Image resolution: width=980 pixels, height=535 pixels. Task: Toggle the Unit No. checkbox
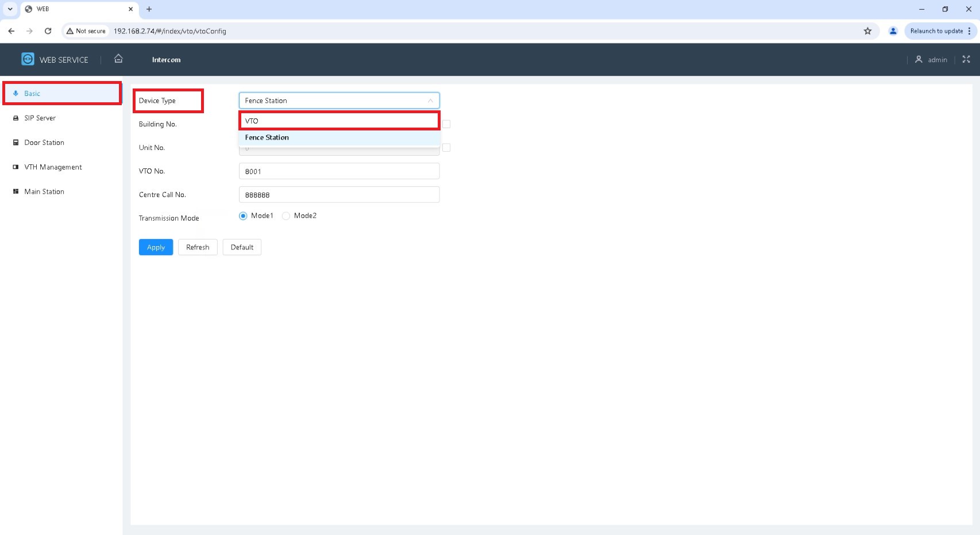(x=446, y=148)
